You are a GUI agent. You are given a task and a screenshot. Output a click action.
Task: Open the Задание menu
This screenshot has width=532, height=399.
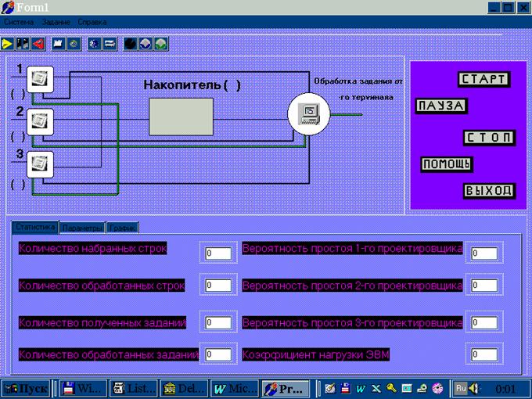click(x=56, y=22)
